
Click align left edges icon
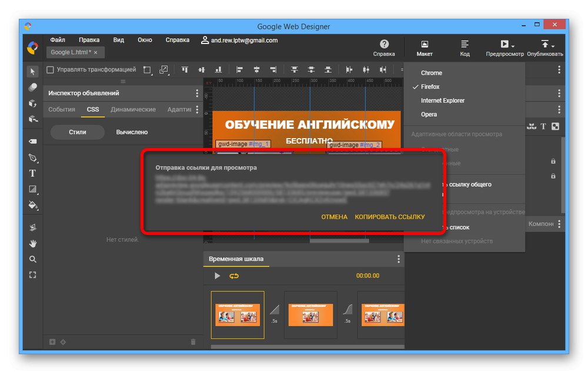pyautogui.click(x=239, y=69)
